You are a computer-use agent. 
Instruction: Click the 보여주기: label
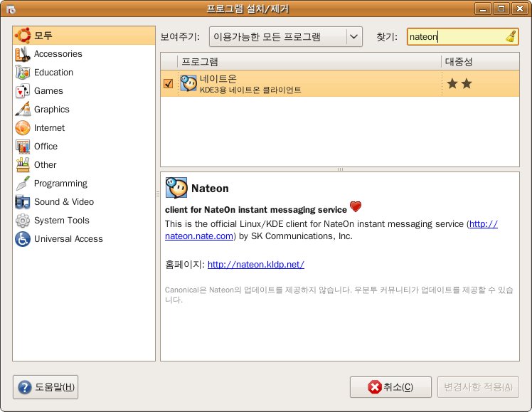(x=180, y=37)
